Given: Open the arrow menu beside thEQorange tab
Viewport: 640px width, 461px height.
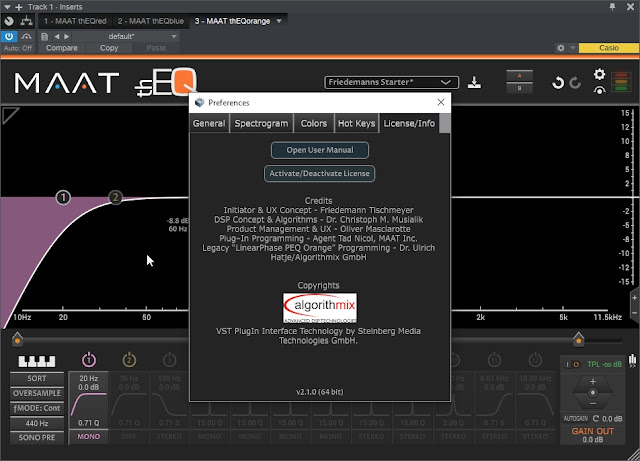Looking at the screenshot, I should tap(279, 21).
